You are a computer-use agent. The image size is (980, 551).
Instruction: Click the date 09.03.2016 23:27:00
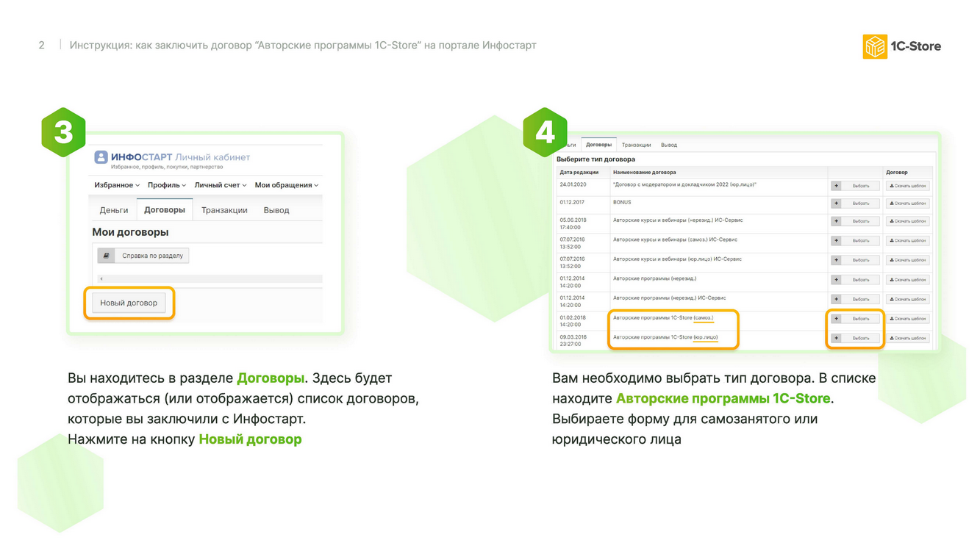click(x=573, y=340)
